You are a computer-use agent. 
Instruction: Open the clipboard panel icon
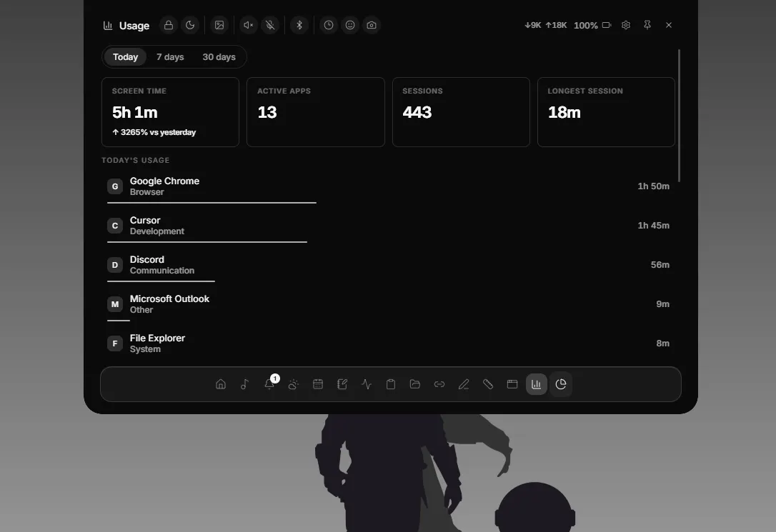point(390,384)
